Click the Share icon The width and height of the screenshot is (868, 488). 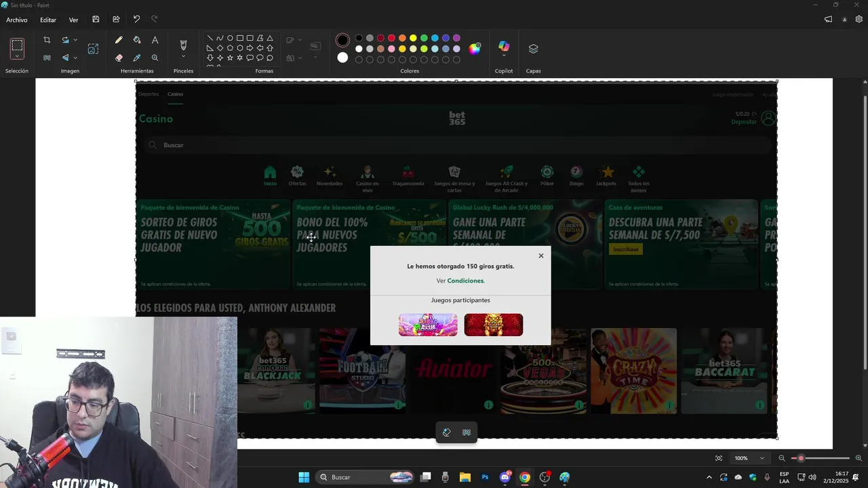tap(116, 20)
